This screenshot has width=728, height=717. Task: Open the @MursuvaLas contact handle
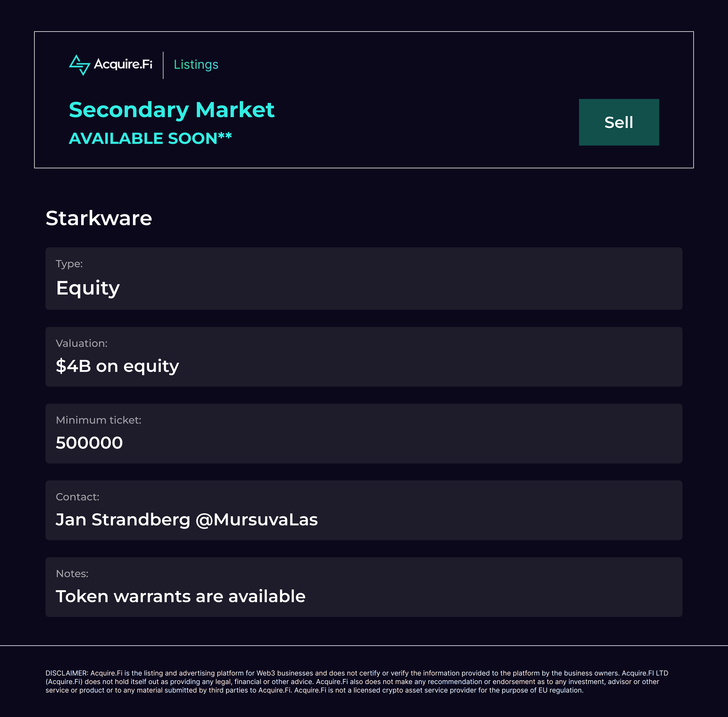tap(257, 520)
